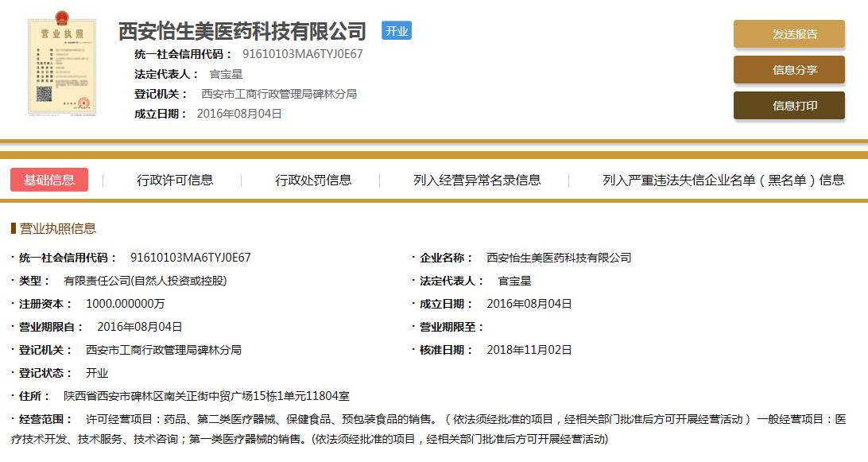Click the 核准日期 value 2018年11月02日
Screen dimensions: 868x462
(x=529, y=350)
